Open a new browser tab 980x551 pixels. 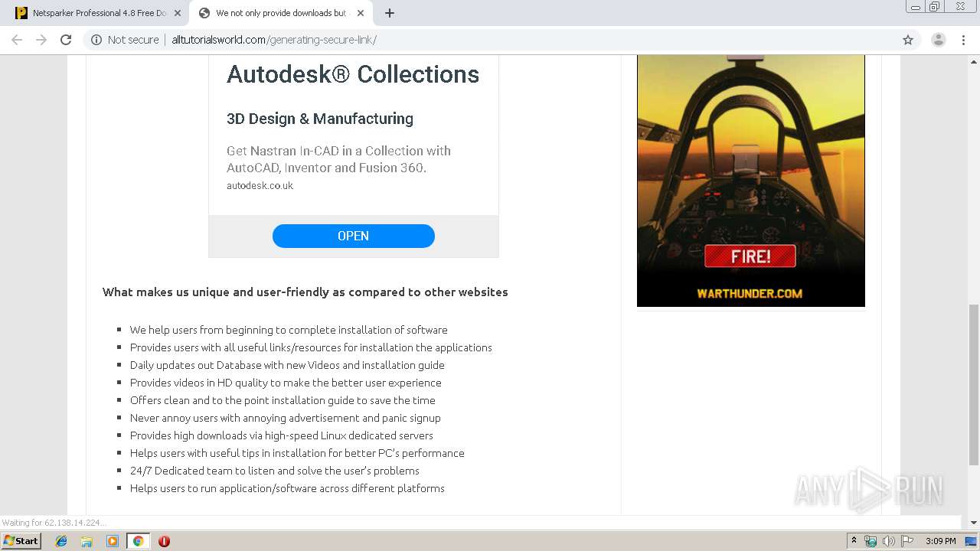[390, 13]
